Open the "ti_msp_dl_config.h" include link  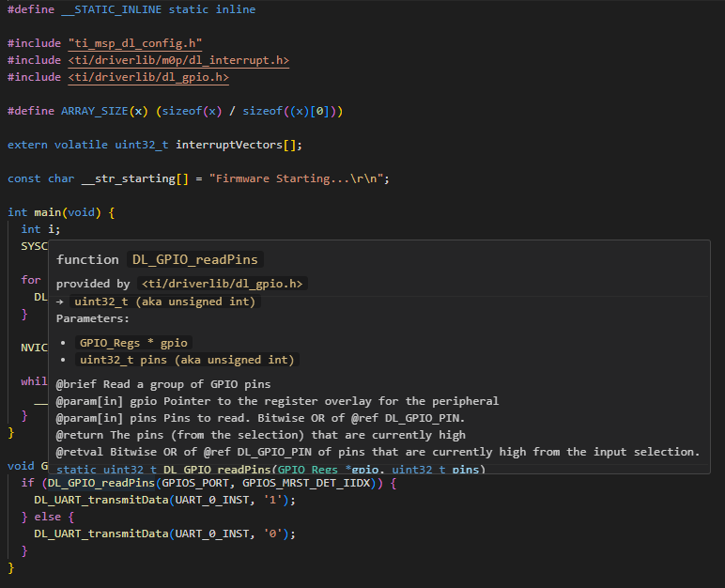click(134, 43)
